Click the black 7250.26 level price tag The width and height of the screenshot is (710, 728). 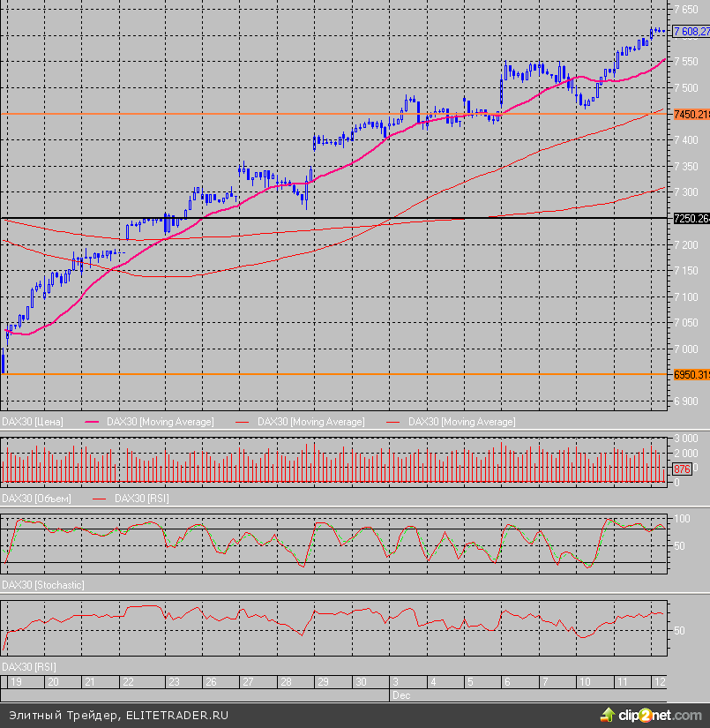click(691, 218)
